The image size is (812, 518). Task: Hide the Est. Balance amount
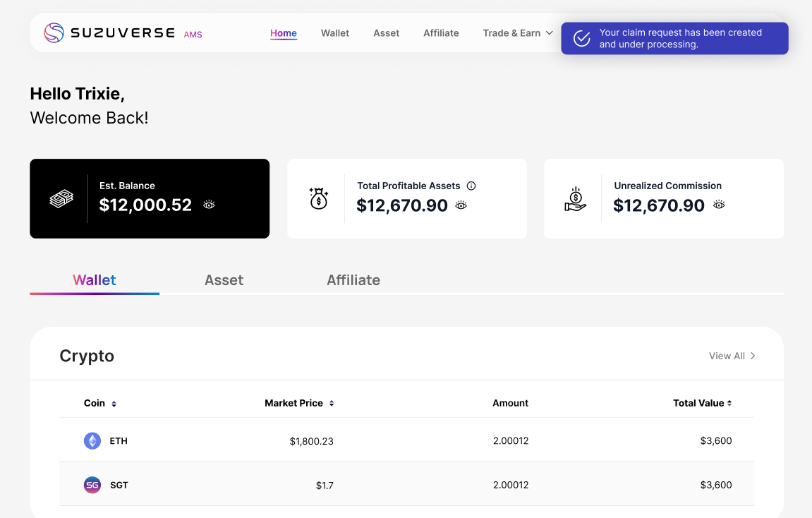point(209,205)
